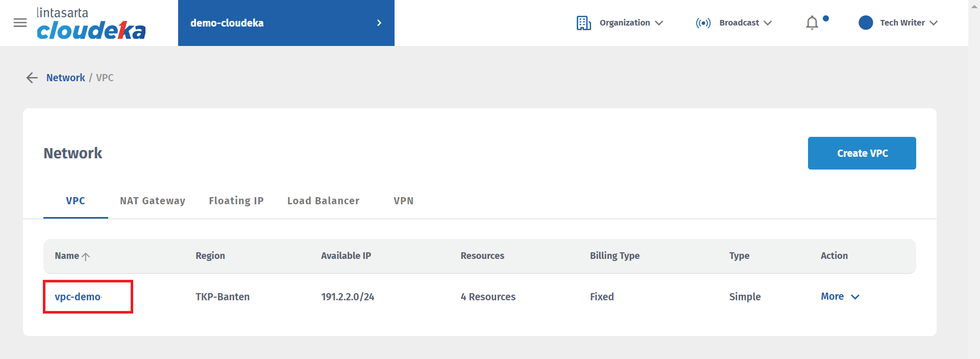Image resolution: width=980 pixels, height=359 pixels.
Task: Open the vpc-demo link
Action: pyautogui.click(x=78, y=297)
